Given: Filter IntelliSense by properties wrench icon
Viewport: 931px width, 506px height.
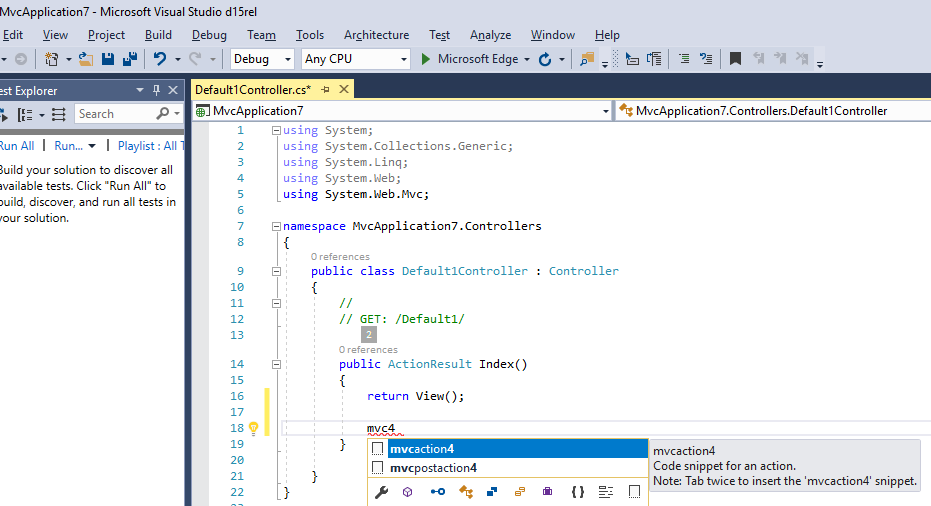Looking at the screenshot, I should point(381,492).
